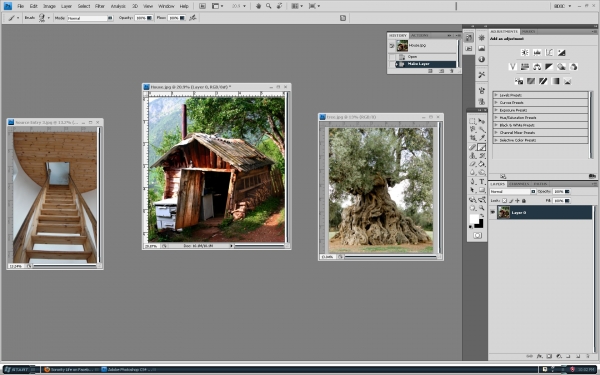Toggle lock position in Layers panel
The image size is (600, 375).
click(x=517, y=201)
